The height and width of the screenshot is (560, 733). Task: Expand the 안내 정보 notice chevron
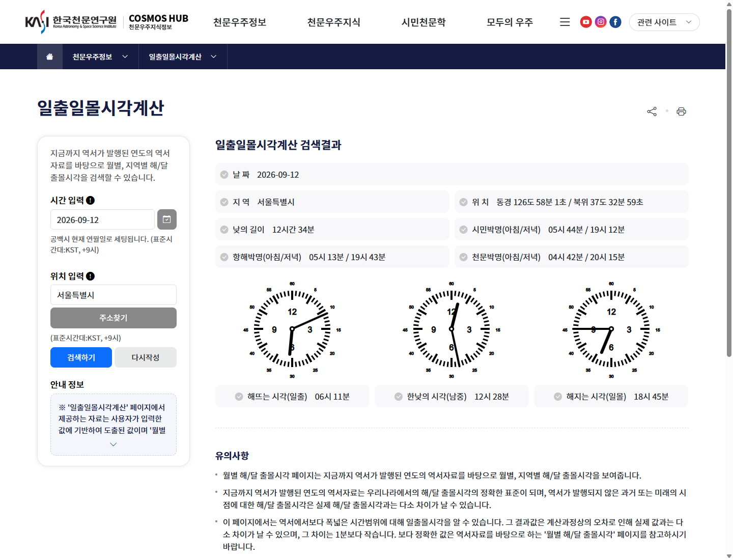tap(114, 444)
